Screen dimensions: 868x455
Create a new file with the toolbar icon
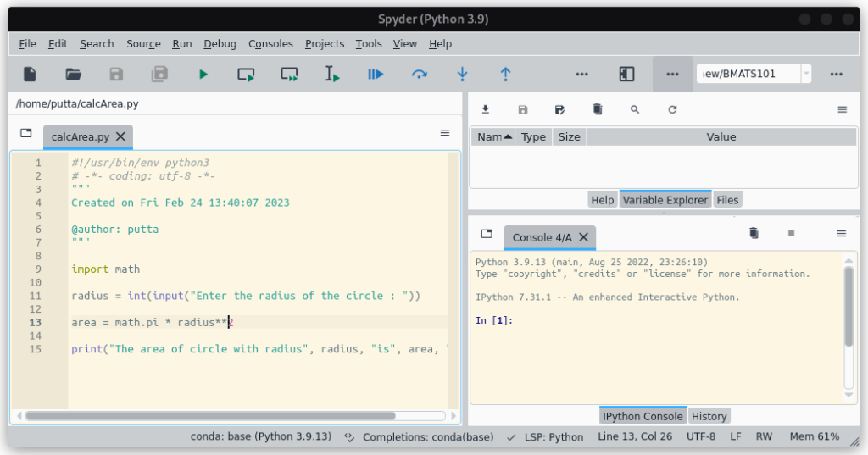pos(30,75)
